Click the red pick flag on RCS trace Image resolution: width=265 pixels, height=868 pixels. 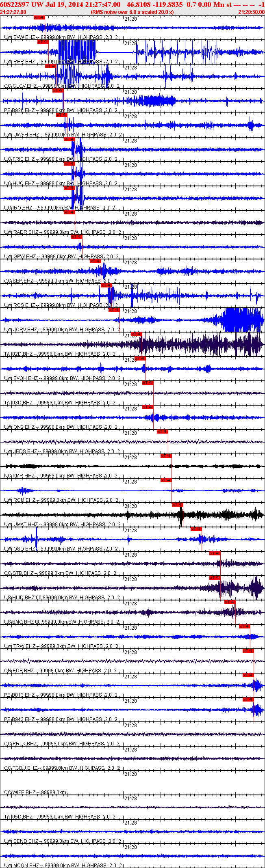[106, 285]
